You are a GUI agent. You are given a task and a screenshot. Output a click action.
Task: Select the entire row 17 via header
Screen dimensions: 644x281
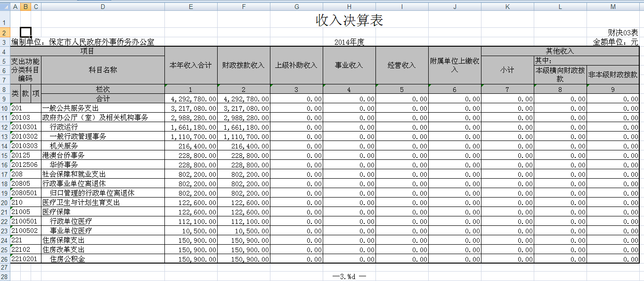[x=5, y=174]
